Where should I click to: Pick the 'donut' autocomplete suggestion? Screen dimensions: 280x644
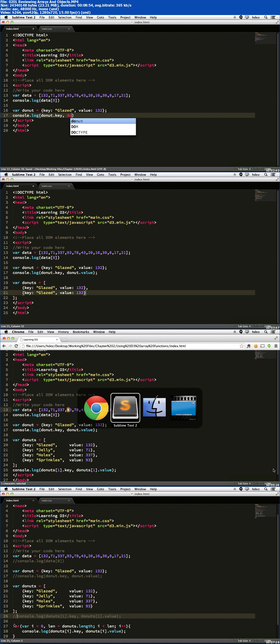pyautogui.click(x=103, y=121)
